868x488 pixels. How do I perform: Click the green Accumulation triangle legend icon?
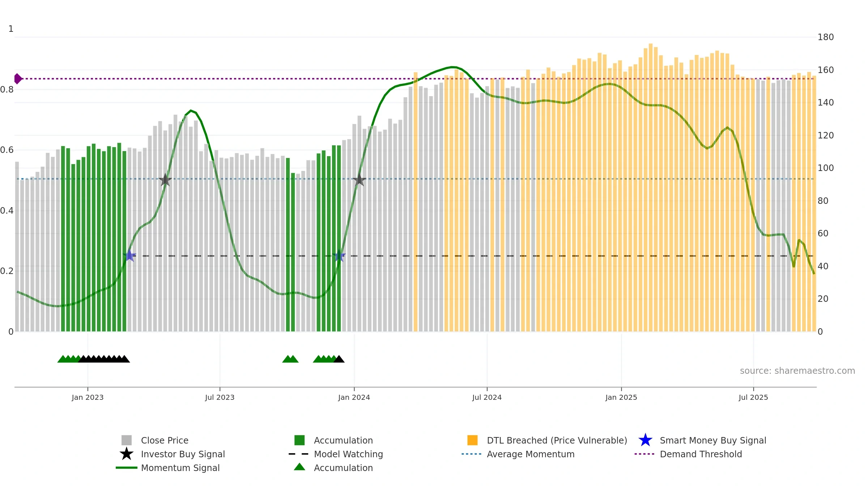tap(299, 467)
